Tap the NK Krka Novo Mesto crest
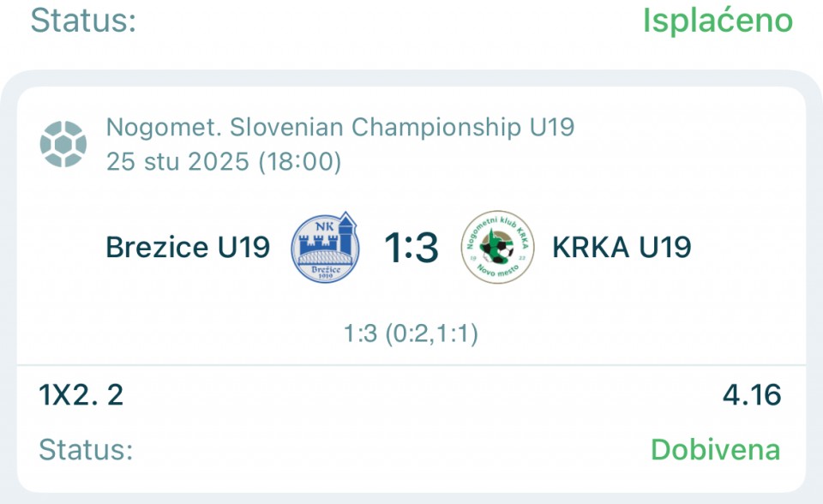Viewport: 823px width, 504px height. tap(496, 247)
